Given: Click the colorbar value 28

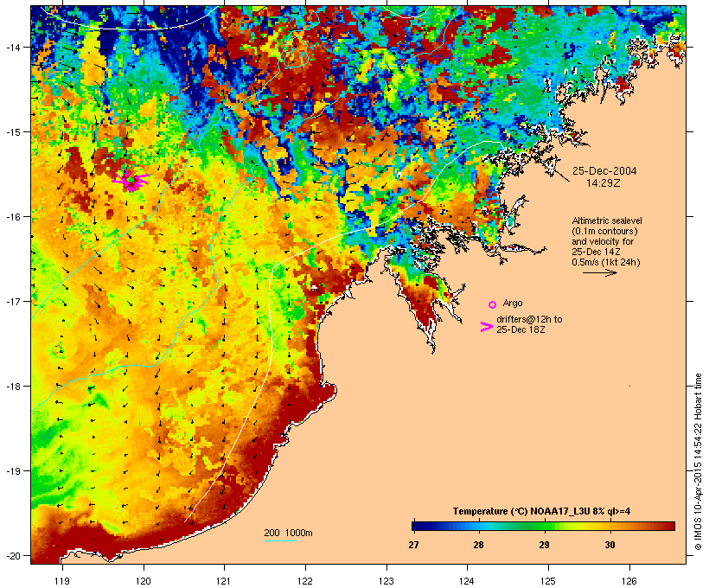Looking at the screenshot, I should coord(478,545).
